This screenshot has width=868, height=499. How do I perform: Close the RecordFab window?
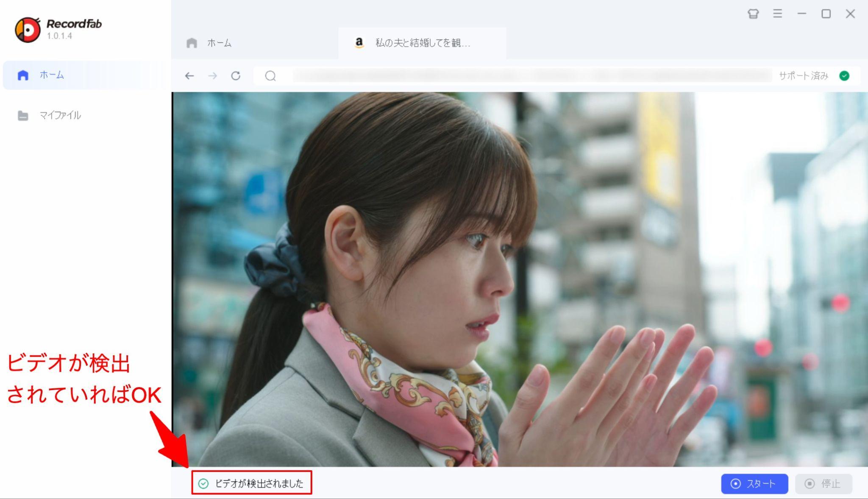pos(850,14)
